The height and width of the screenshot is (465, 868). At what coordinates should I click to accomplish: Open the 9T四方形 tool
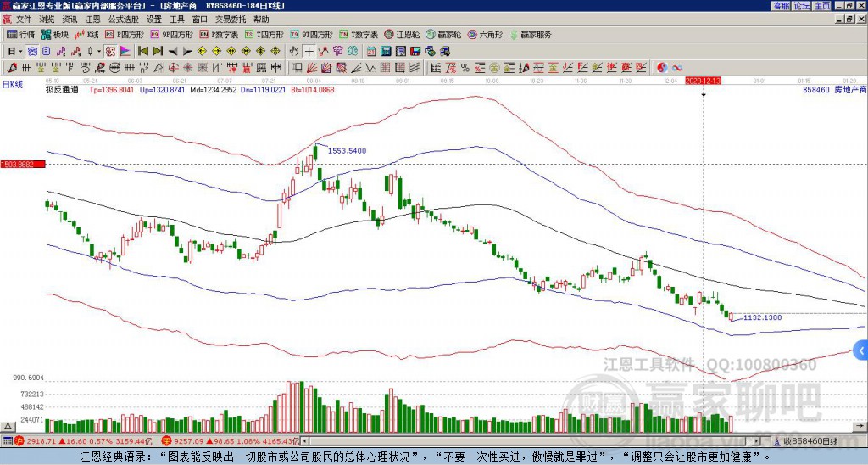312,35
